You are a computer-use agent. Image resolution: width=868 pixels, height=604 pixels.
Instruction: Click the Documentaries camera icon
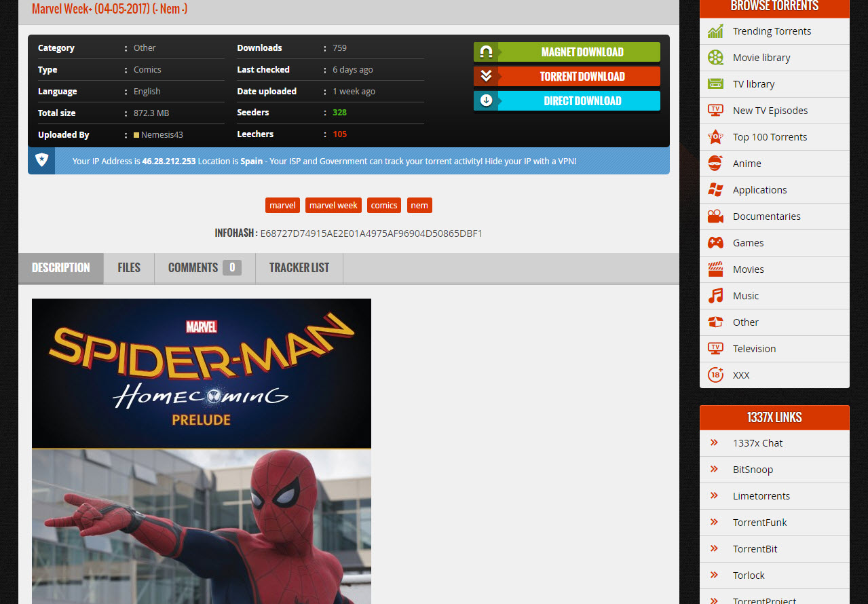(x=715, y=216)
